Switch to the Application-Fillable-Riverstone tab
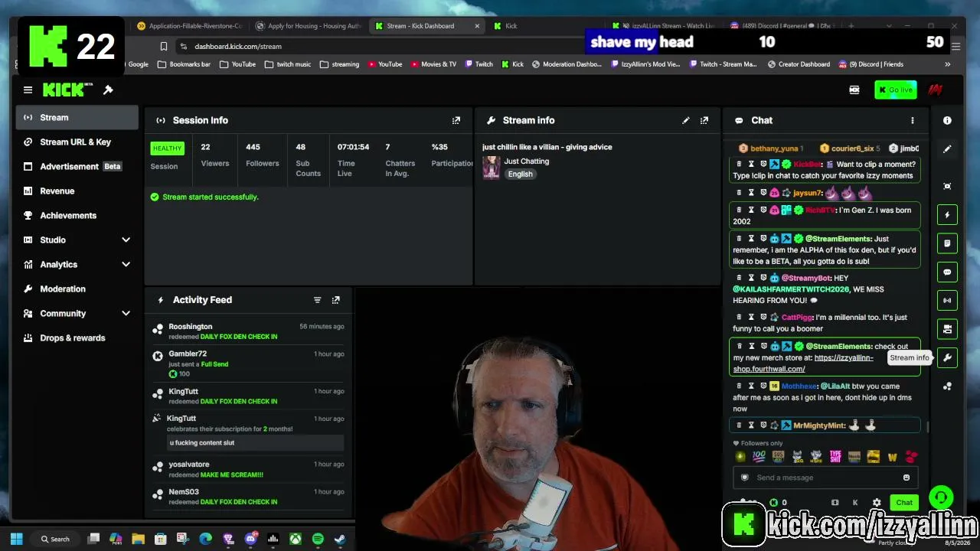Viewport: 980px width, 551px height. tap(189, 26)
